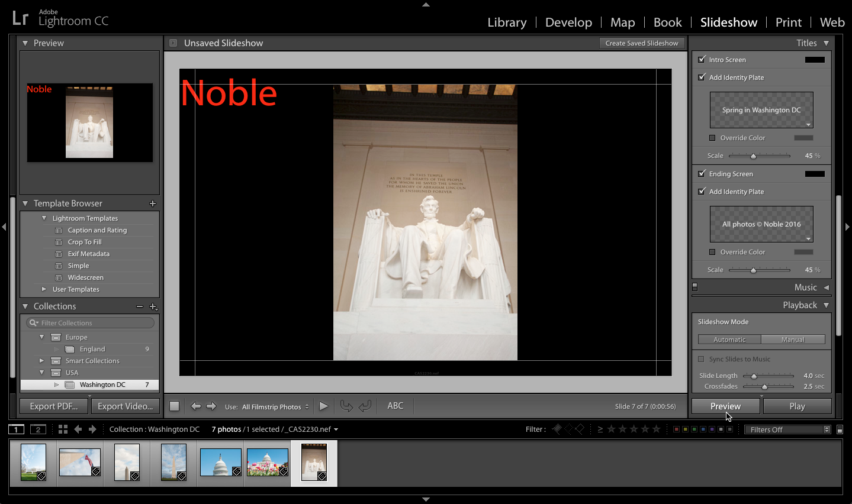Disable the Ending Screen checkbox
Viewport: 852px width, 504px height.
tap(702, 173)
